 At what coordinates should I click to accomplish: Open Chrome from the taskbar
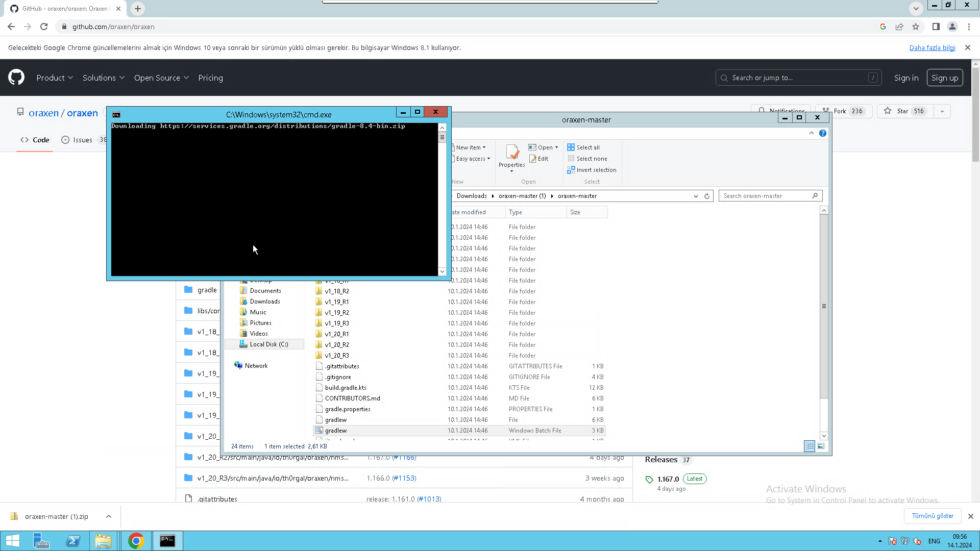click(x=136, y=541)
